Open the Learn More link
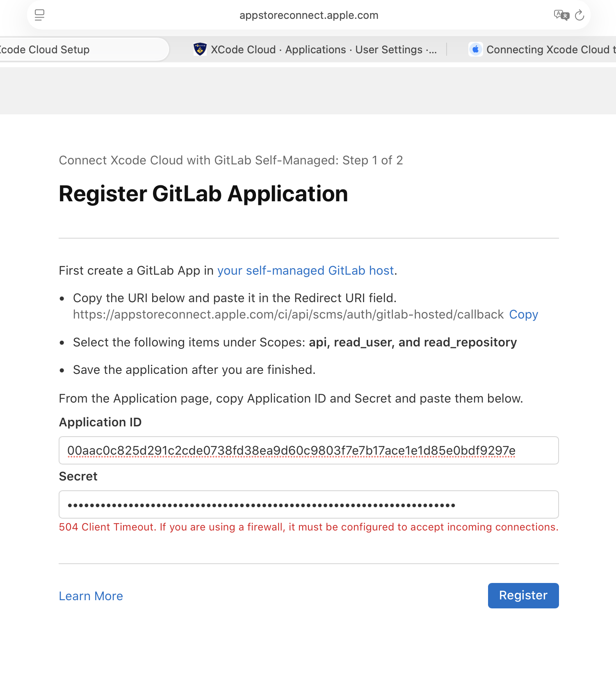 click(x=91, y=596)
